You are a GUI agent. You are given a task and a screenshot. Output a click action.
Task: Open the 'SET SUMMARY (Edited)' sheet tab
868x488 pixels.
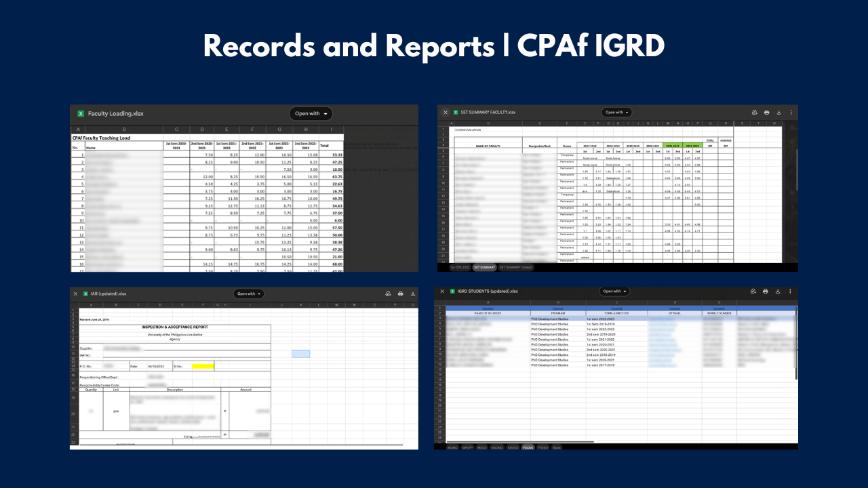coord(517,268)
